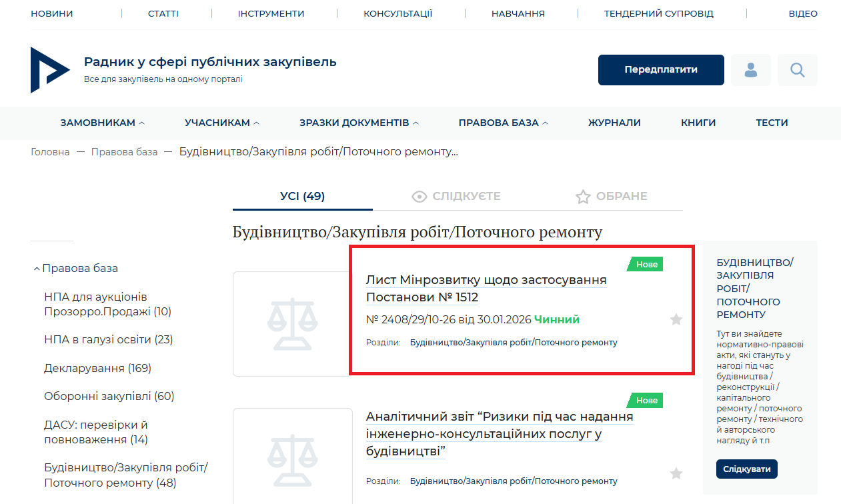The height and width of the screenshot is (504, 841).
Task: Expand the Замовникам dropdown menu
Action: (102, 123)
